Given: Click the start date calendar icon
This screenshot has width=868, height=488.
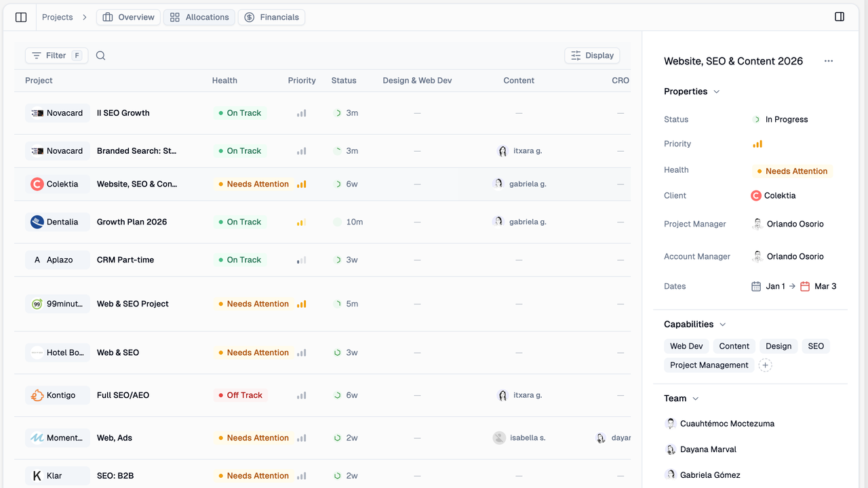Looking at the screenshot, I should click(756, 287).
